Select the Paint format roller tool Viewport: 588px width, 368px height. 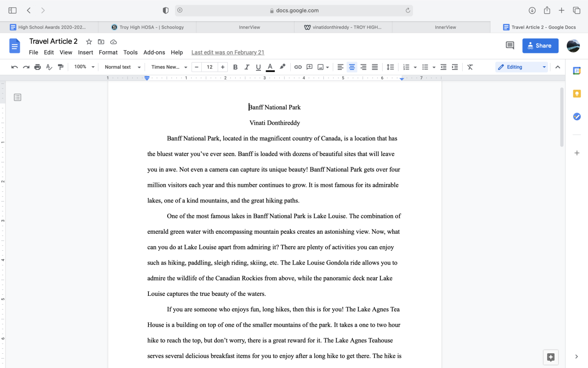click(61, 67)
